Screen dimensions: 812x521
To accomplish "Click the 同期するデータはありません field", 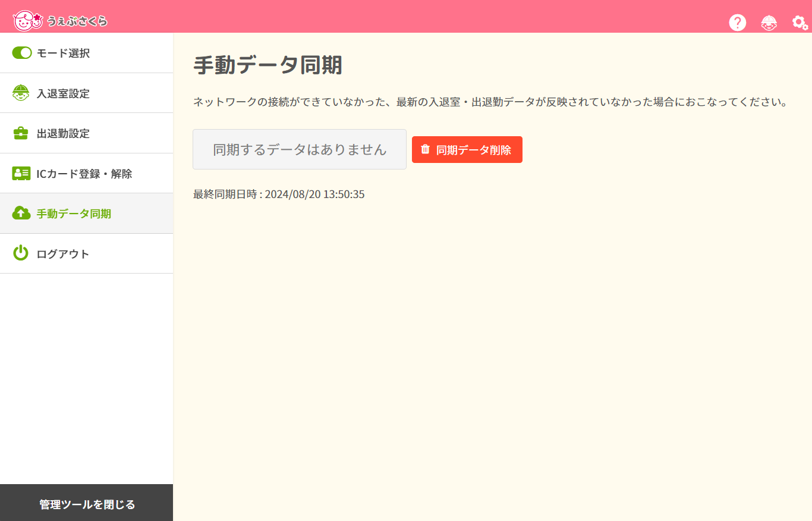I will click(299, 149).
